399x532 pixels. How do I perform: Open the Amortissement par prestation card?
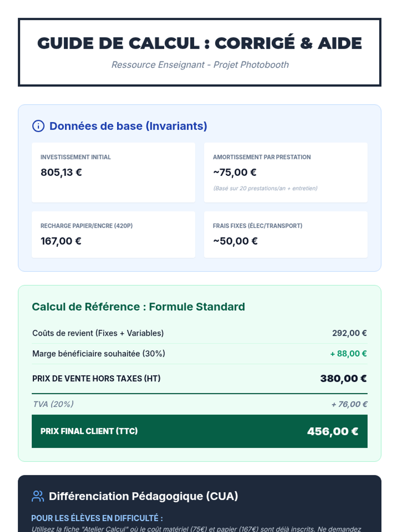[286, 172]
